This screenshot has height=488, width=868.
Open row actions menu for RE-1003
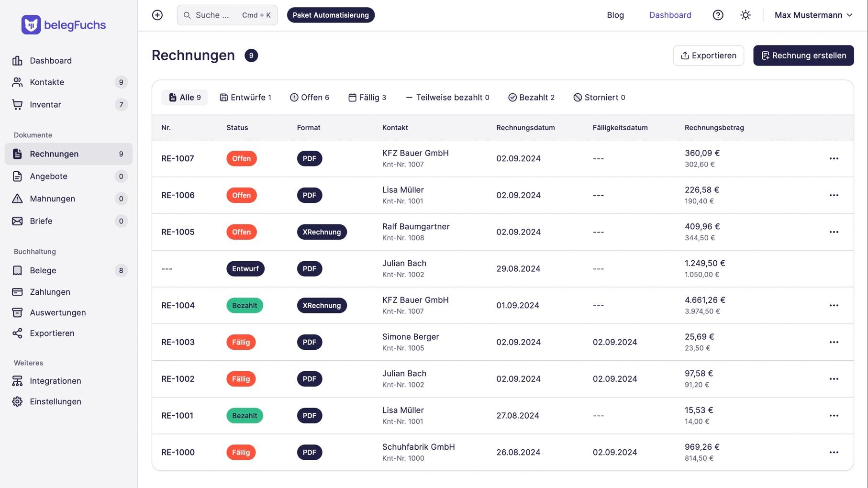[834, 343]
